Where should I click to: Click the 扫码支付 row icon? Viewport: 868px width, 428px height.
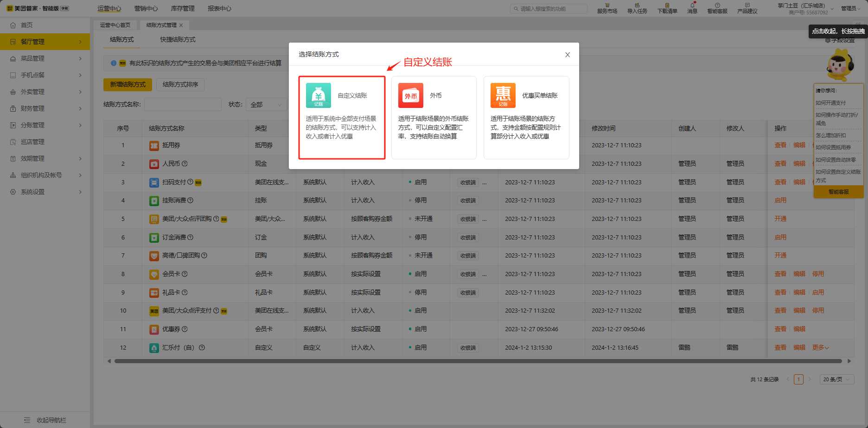pos(154,183)
